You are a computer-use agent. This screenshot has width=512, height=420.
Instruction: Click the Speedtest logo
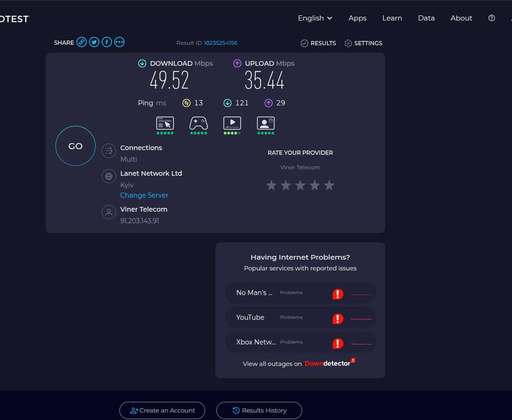pos(15,19)
